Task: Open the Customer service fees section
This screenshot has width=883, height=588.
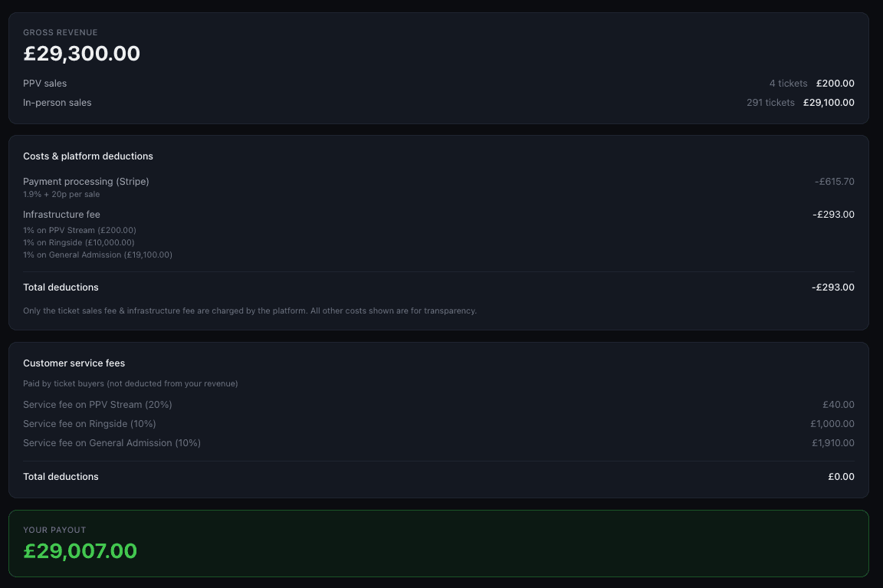Action: 74,363
